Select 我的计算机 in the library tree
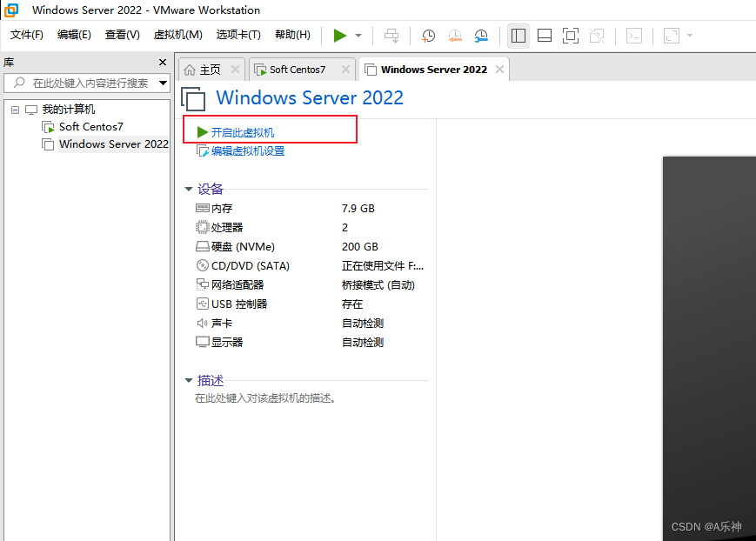The image size is (756, 541). [x=69, y=110]
